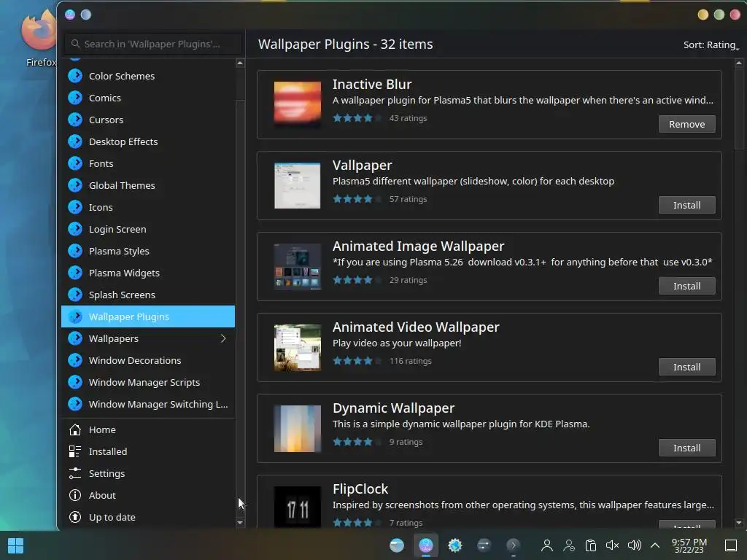Click the 'Wallpaper Plugins - 32 items' heading
Viewport: 747px width, 560px height.
pyautogui.click(x=345, y=44)
